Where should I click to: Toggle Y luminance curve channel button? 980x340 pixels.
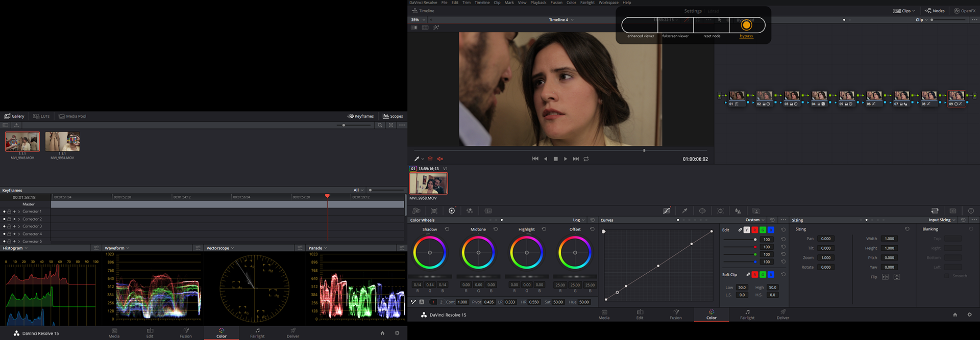747,230
